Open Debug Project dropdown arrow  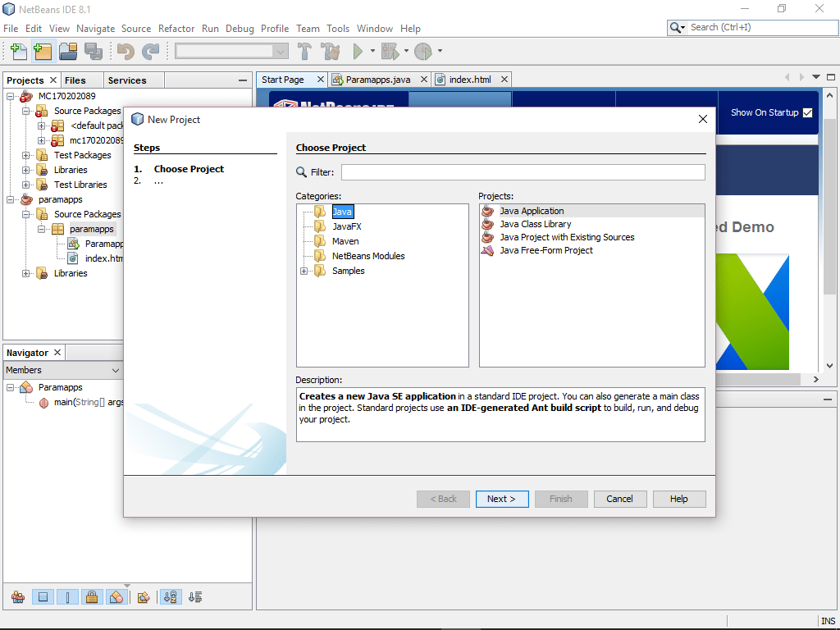(406, 52)
